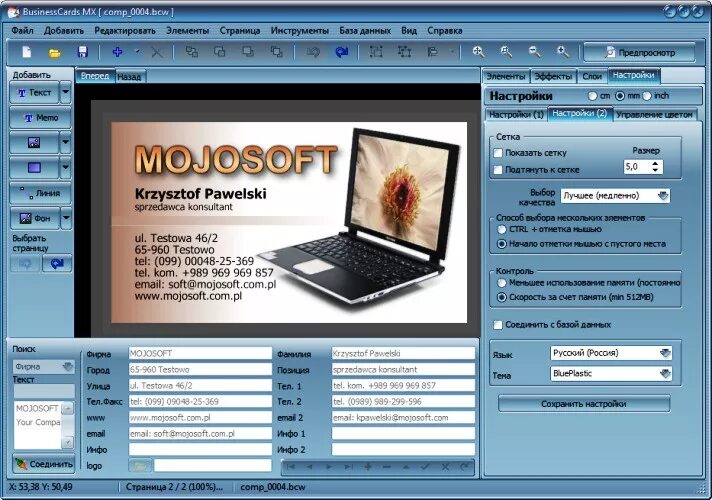
Task: Check 'Соединить с базой данных'
Action: tap(498, 325)
